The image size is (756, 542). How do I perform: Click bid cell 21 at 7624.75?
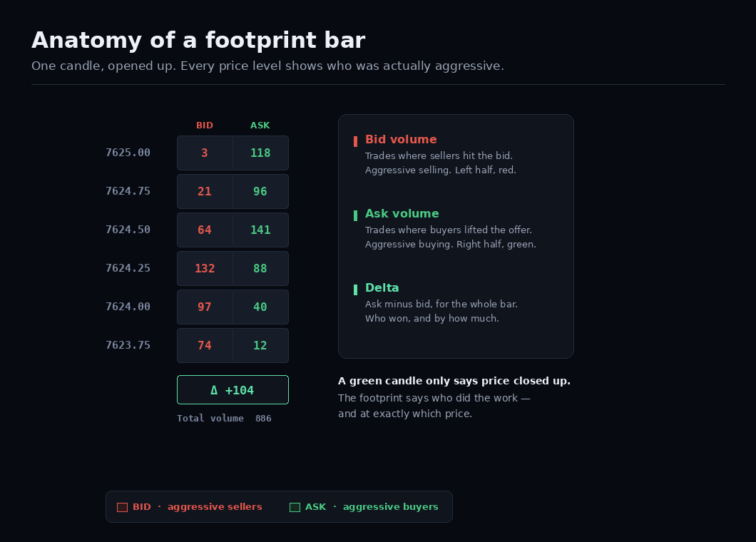(x=205, y=191)
